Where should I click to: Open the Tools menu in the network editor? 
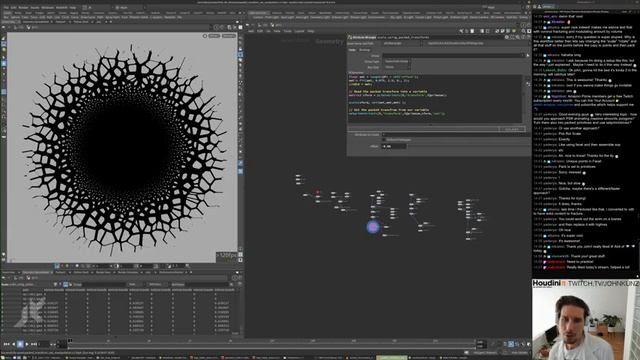pyautogui.click(x=287, y=31)
